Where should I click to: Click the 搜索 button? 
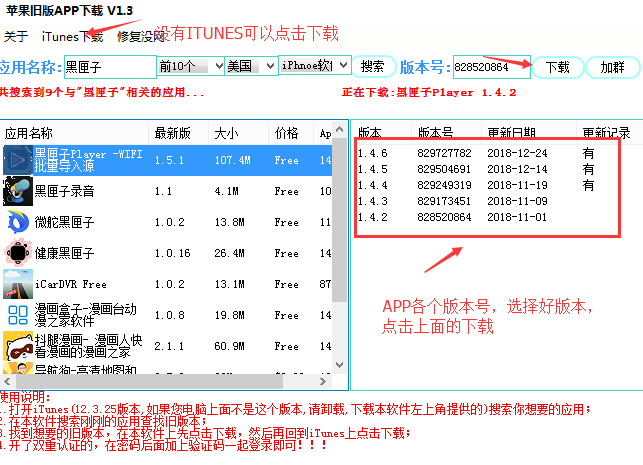pos(373,66)
